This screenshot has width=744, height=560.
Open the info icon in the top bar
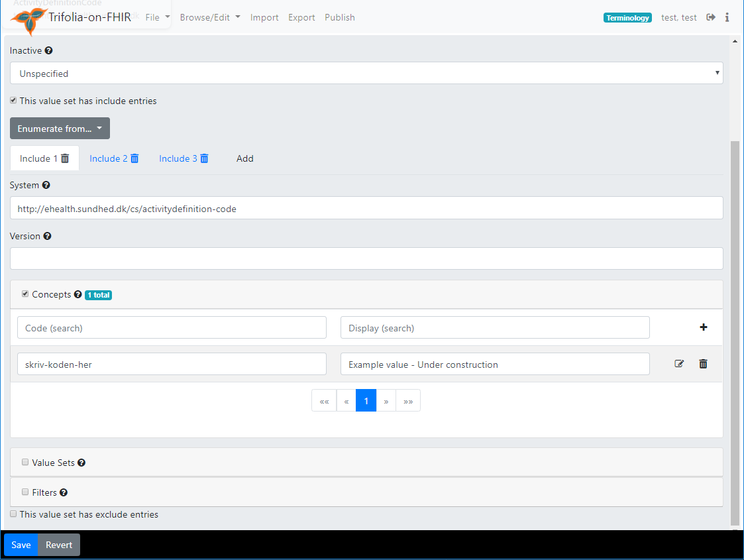(x=727, y=17)
